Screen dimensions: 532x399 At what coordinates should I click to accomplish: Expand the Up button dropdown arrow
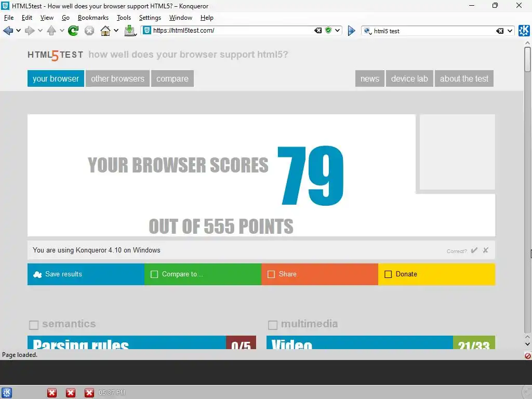pyautogui.click(x=62, y=31)
